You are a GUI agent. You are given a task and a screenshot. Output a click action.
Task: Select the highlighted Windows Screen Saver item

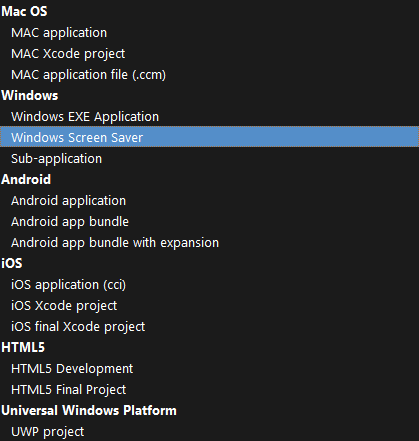pos(209,136)
